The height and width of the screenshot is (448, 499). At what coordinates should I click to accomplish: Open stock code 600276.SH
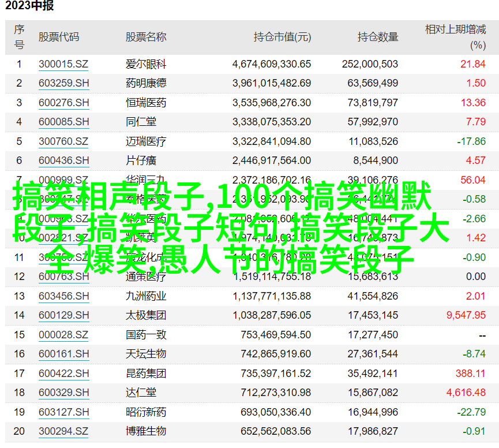tap(64, 103)
